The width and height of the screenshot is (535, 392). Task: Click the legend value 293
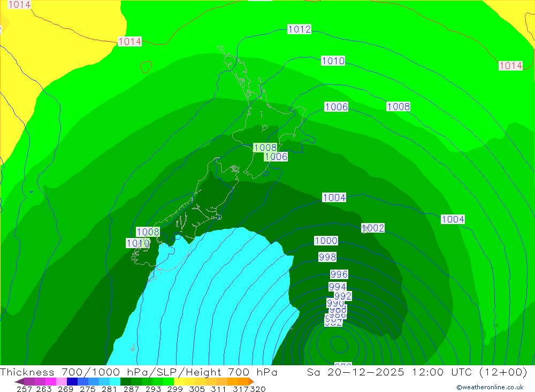click(153, 389)
